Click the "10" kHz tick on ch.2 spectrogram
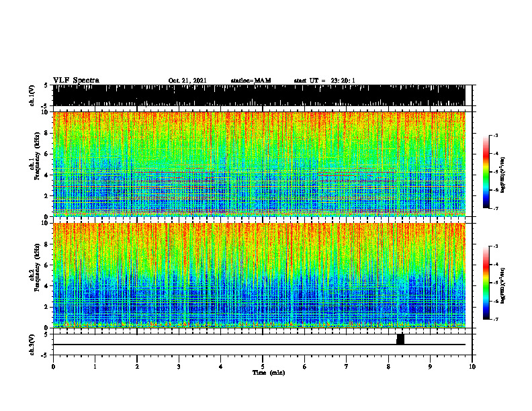Viewport: 532px width, 411px height. 45,223
